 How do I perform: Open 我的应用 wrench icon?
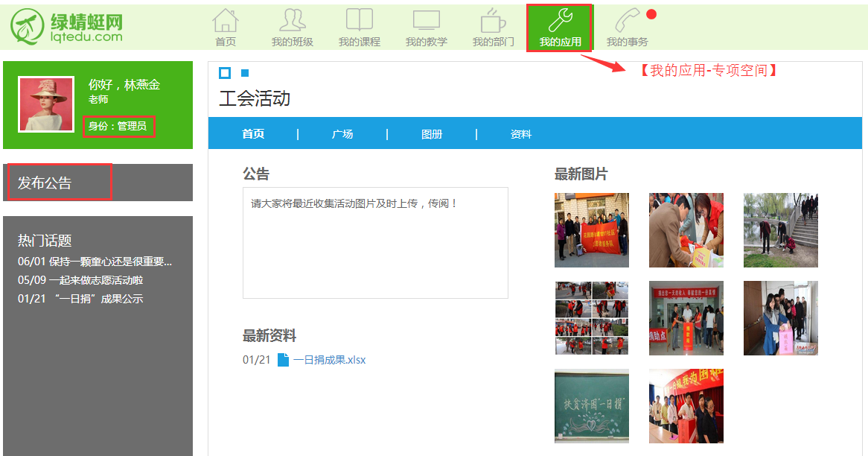pos(561,21)
